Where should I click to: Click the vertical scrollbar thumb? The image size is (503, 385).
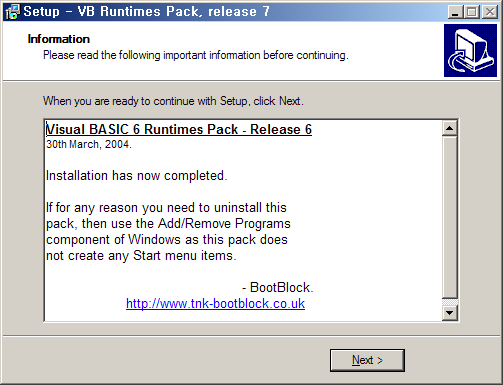click(449, 217)
